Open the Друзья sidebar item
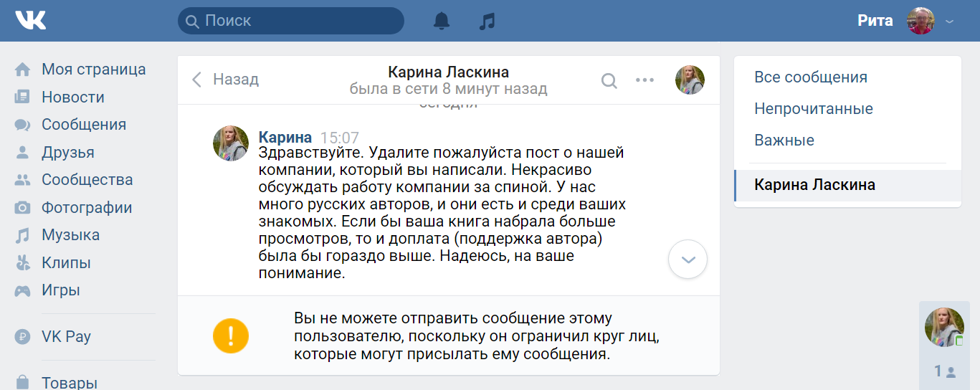Image resolution: width=980 pixels, height=390 pixels. coord(67,153)
